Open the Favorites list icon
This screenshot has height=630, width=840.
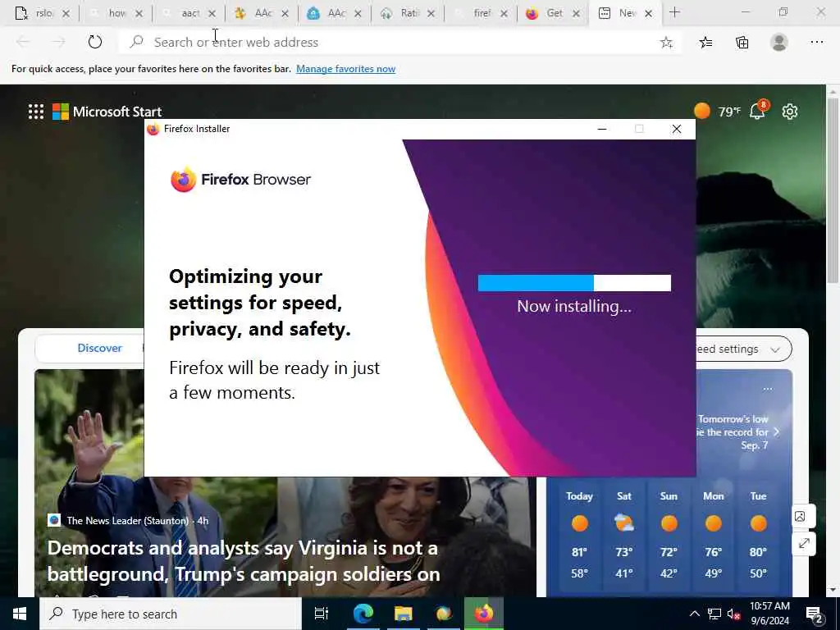coord(705,43)
